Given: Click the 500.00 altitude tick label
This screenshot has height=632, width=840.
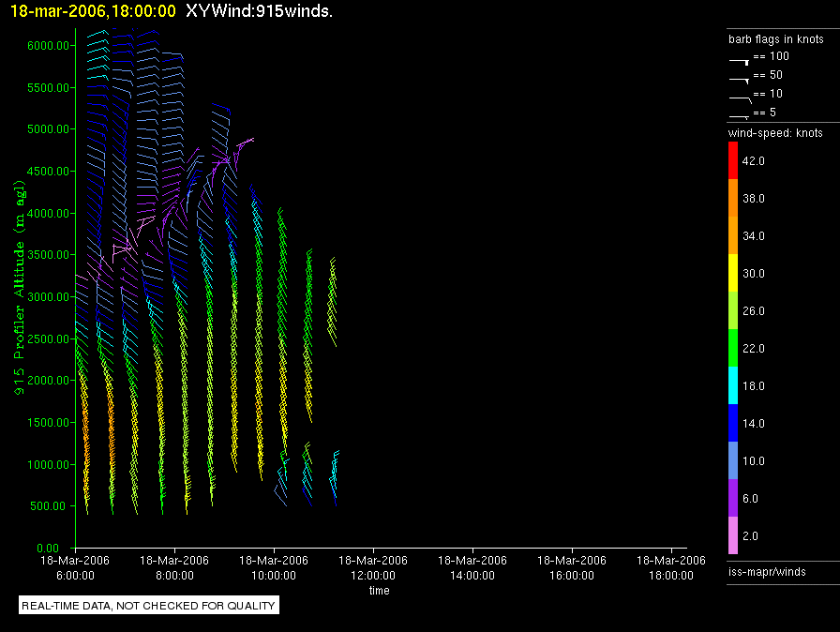Looking at the screenshot, I should pos(48,506).
